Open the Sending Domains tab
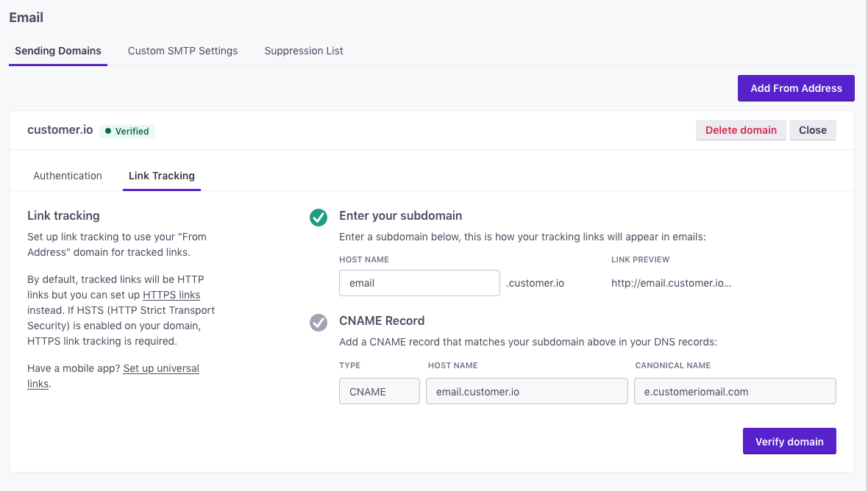The image size is (868, 491). (x=58, y=51)
